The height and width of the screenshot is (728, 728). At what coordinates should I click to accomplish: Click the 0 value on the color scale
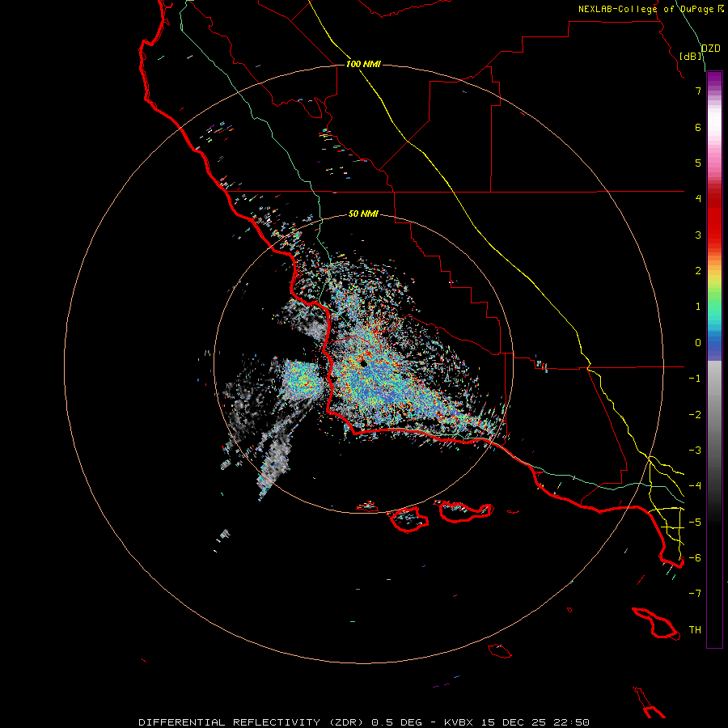[x=698, y=343]
